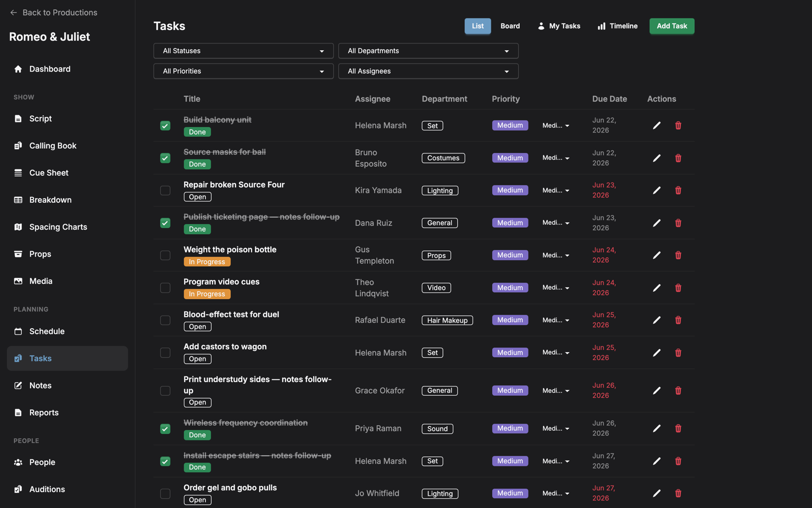The image size is (812, 508).
Task: Delete the Program video cues task
Action: coord(678,288)
